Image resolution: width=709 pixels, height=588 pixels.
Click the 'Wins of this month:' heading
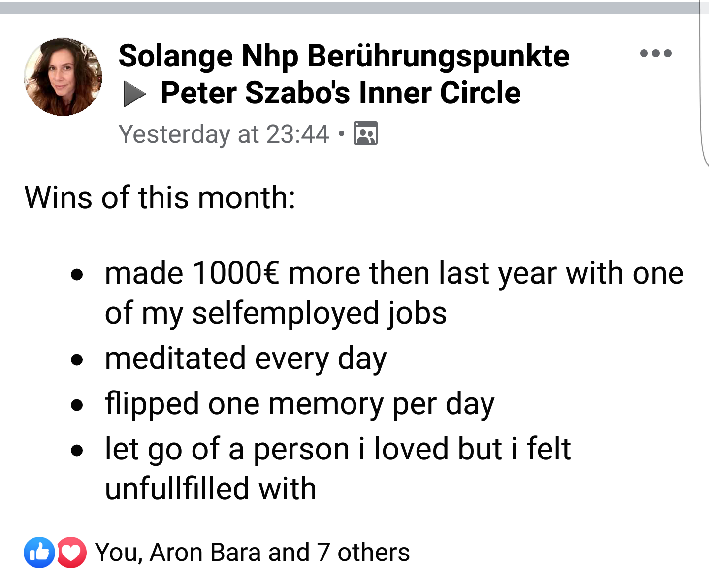(160, 197)
